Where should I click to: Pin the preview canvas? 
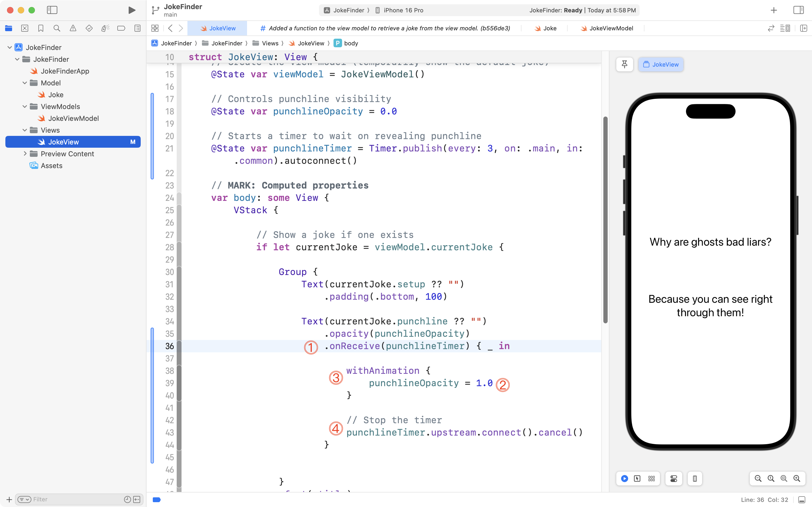(x=624, y=64)
